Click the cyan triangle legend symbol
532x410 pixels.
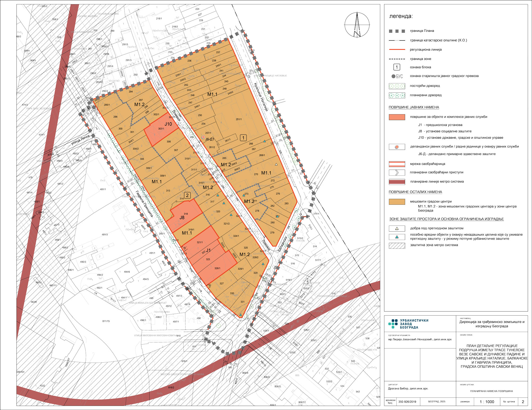(x=397, y=237)
